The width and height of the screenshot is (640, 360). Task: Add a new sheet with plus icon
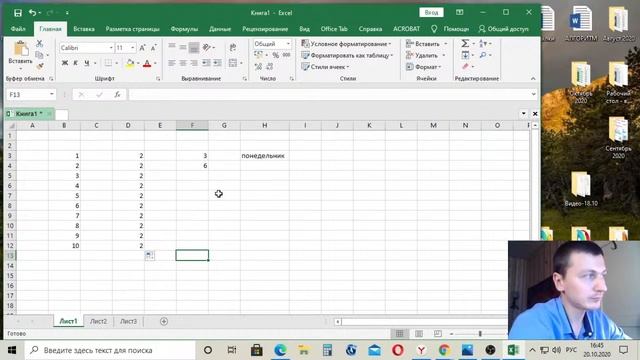click(164, 322)
